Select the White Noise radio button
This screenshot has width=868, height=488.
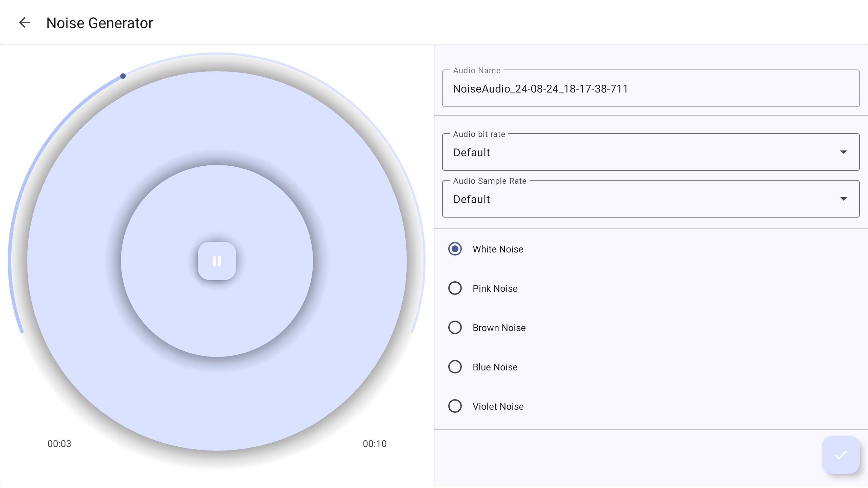pos(455,249)
